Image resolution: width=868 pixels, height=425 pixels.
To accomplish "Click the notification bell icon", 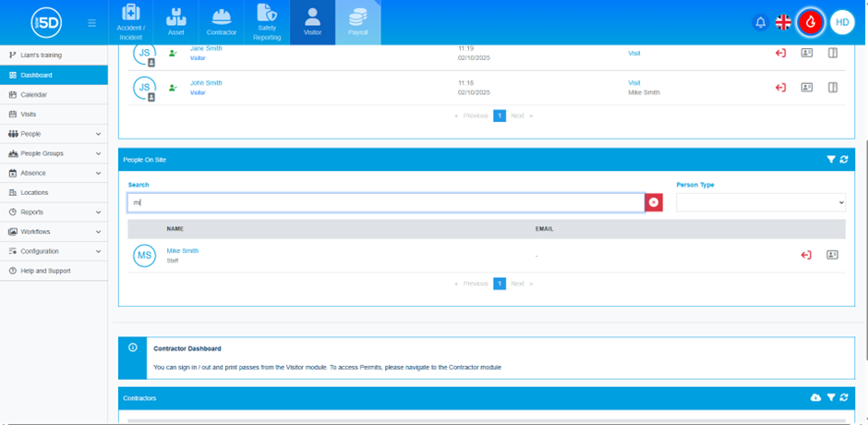I will click(x=761, y=22).
